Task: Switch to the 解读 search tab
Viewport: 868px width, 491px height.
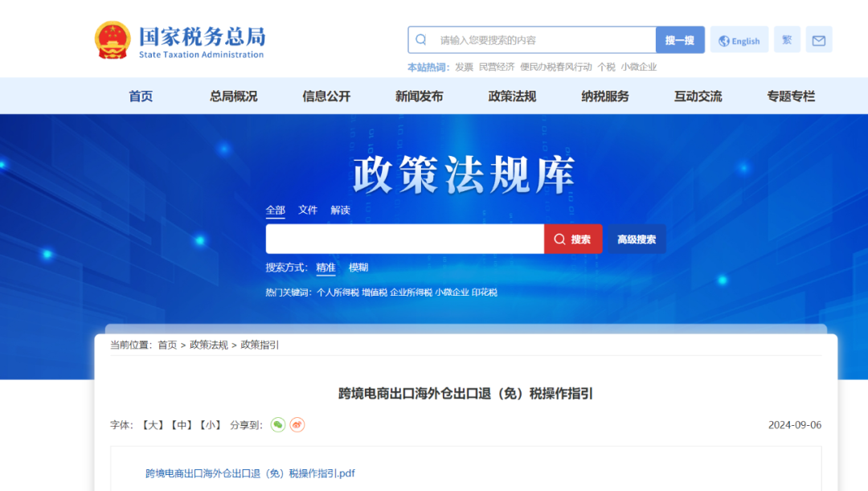Action: [341, 210]
